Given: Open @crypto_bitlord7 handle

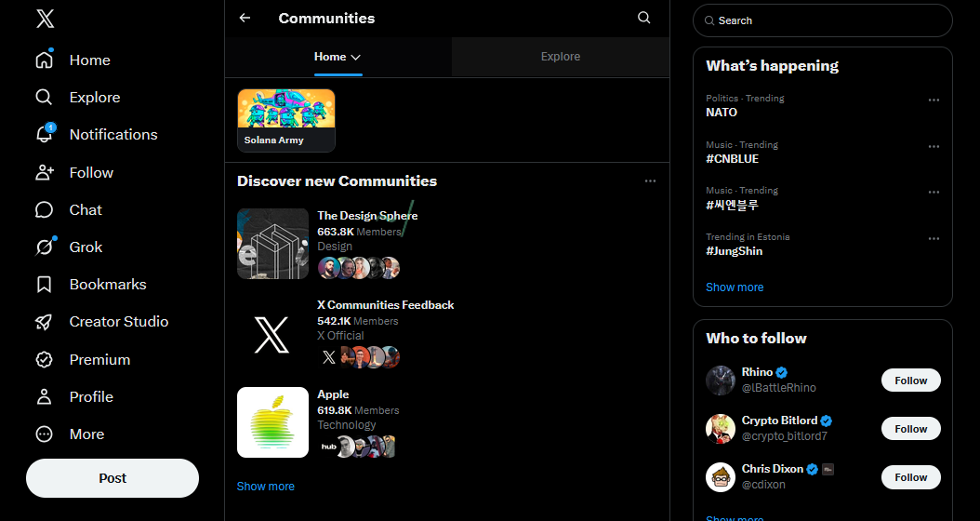Looking at the screenshot, I should coord(785,436).
